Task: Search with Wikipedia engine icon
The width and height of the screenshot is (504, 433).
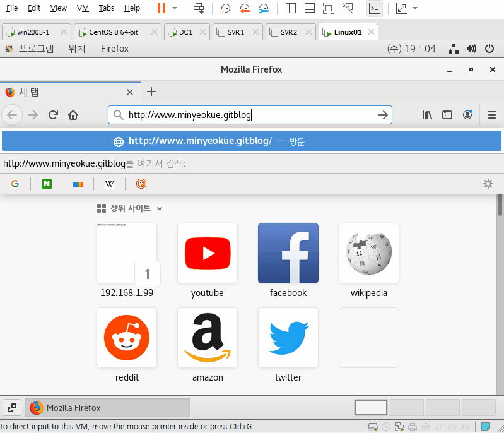Action: coord(110,184)
